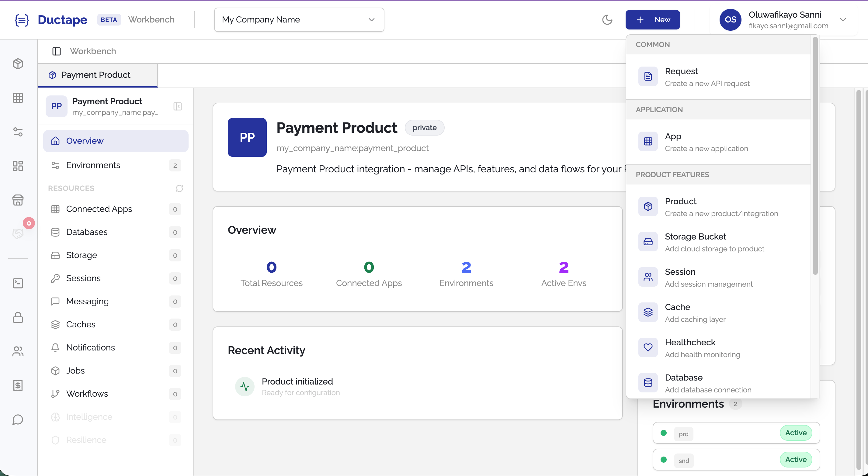
Task: Collapse the Payment Product sidebar panel
Action: pos(178,106)
